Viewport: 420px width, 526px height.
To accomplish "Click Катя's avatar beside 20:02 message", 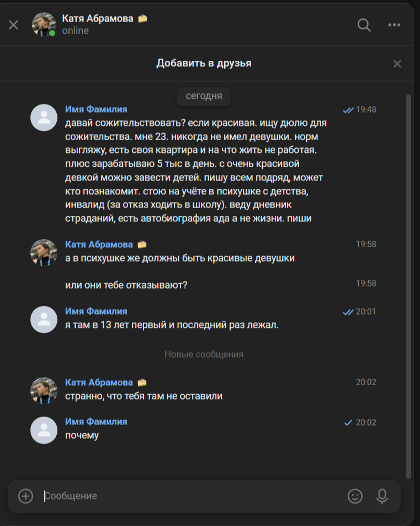I will pyautogui.click(x=44, y=390).
